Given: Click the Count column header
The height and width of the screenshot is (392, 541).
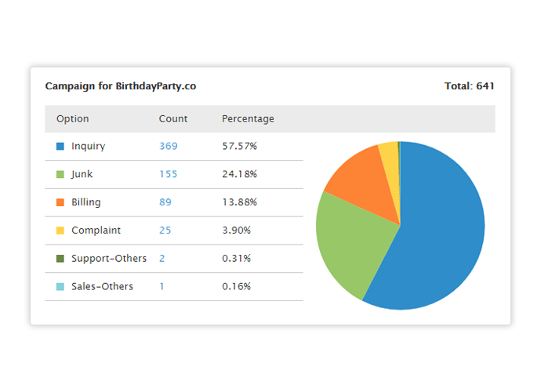Looking at the screenshot, I should click(x=173, y=119).
